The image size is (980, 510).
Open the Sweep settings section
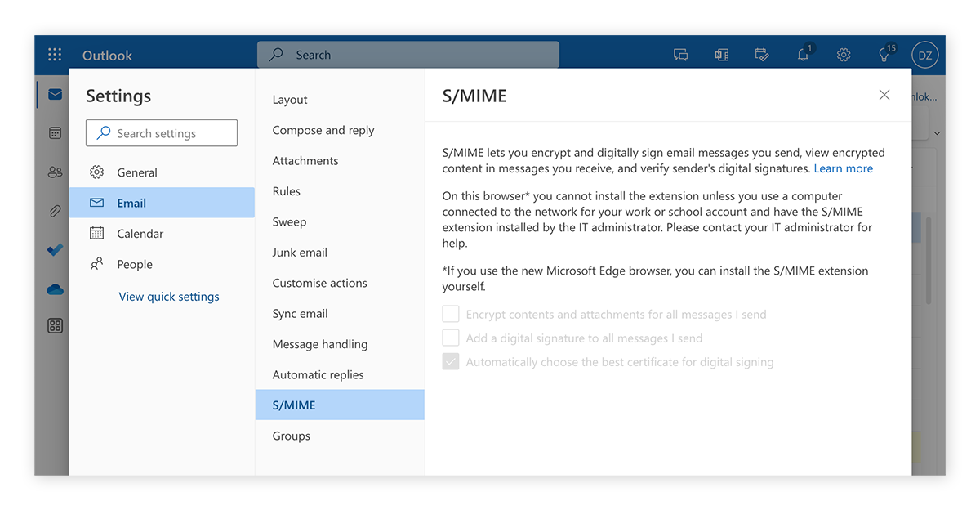point(288,221)
